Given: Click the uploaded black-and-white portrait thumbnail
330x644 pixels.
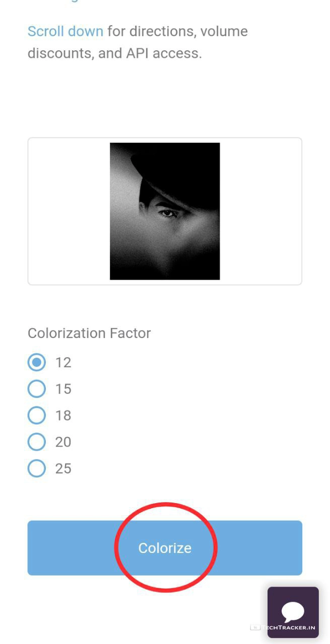Looking at the screenshot, I should pyautogui.click(x=165, y=211).
